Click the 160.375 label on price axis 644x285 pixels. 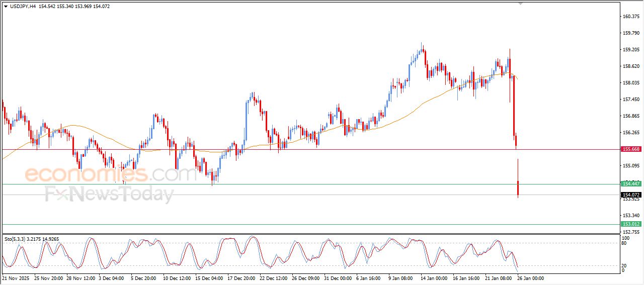pos(631,17)
